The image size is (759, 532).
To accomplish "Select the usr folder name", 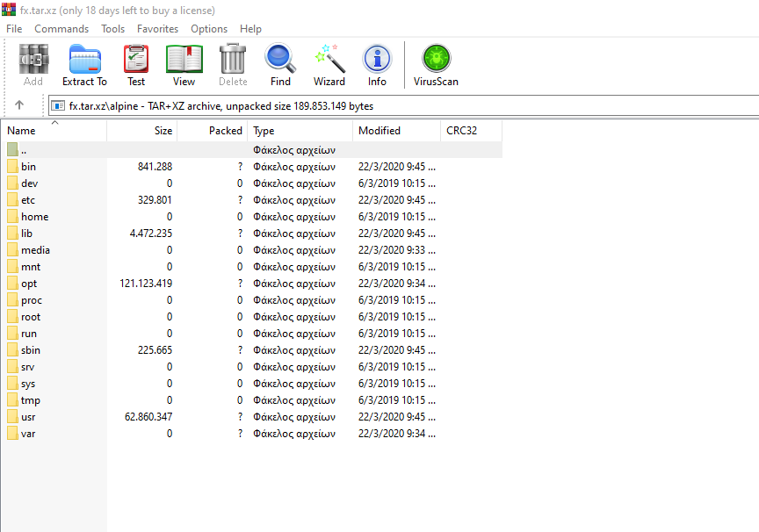I will 28,417.
